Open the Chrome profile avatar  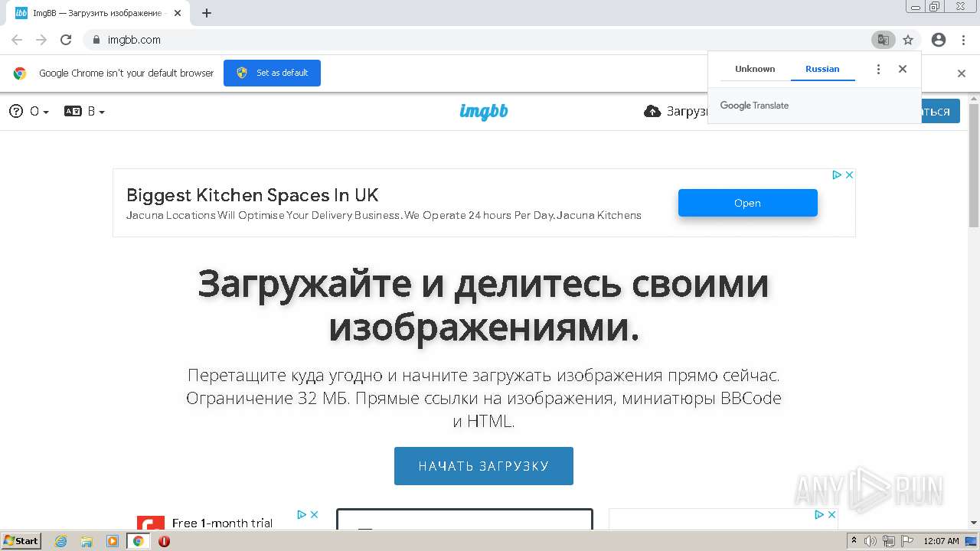coord(939,40)
